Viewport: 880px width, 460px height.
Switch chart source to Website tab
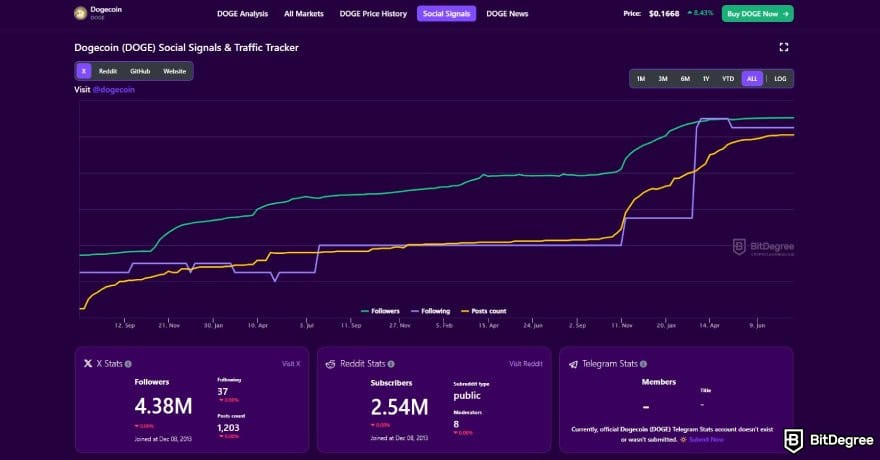click(x=175, y=71)
